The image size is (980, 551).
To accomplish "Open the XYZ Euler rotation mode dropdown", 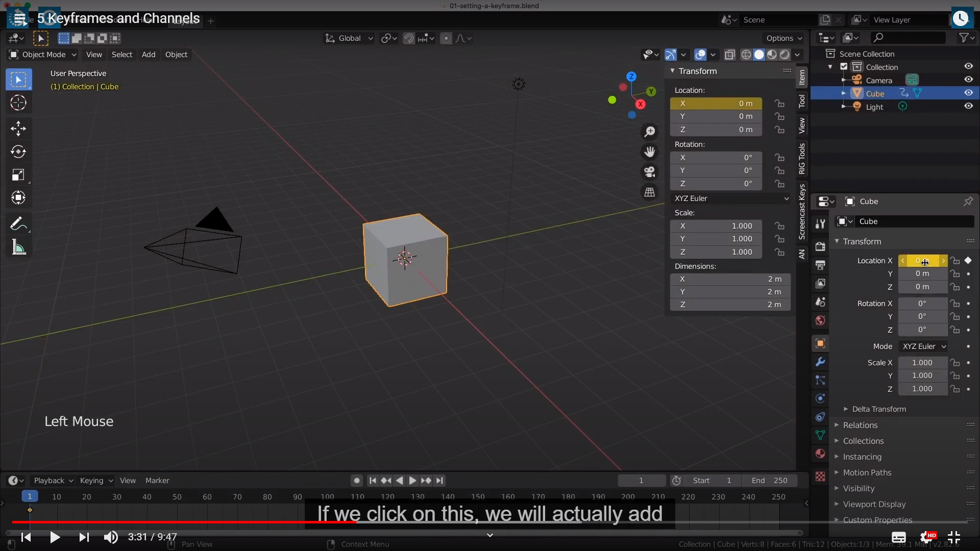I will pyautogui.click(x=731, y=198).
